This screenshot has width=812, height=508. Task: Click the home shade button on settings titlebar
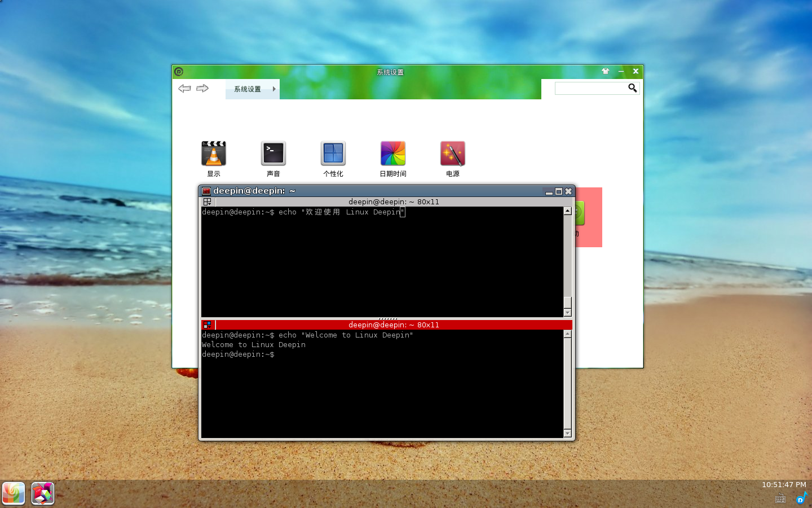[x=605, y=72]
